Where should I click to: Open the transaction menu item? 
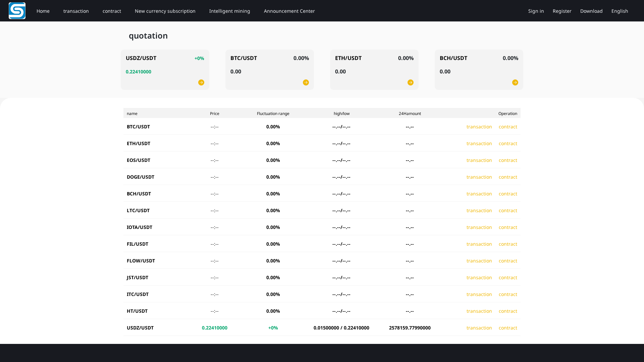pyautogui.click(x=76, y=11)
